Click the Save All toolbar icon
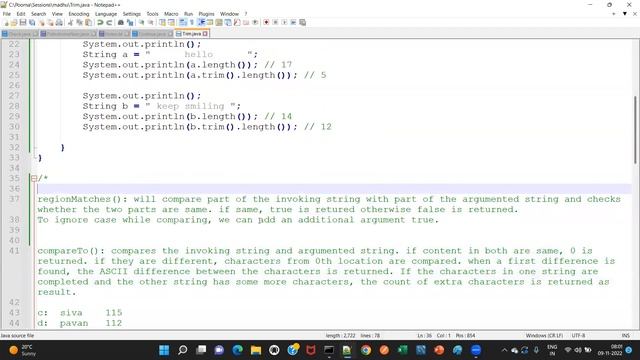The height and width of the screenshot is (360, 640). 32,22
